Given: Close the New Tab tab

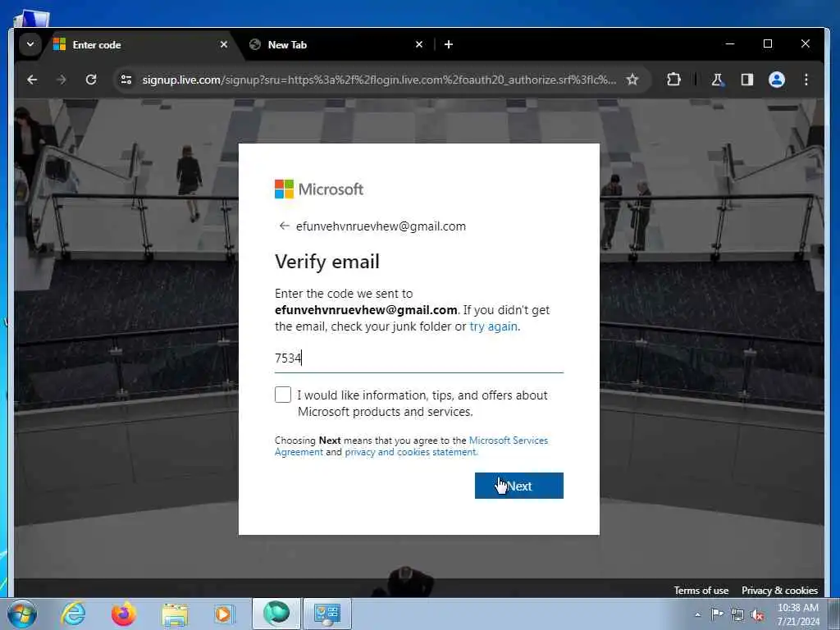Looking at the screenshot, I should click(x=419, y=44).
